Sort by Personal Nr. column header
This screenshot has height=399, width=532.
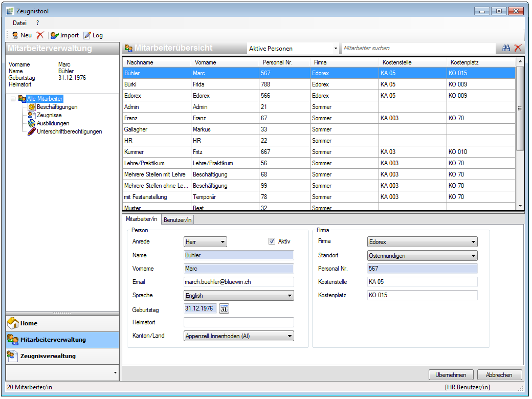click(284, 62)
